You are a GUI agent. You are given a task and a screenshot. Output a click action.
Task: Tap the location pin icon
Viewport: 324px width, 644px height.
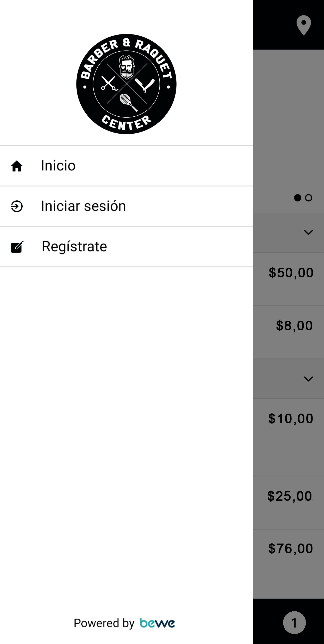(304, 25)
